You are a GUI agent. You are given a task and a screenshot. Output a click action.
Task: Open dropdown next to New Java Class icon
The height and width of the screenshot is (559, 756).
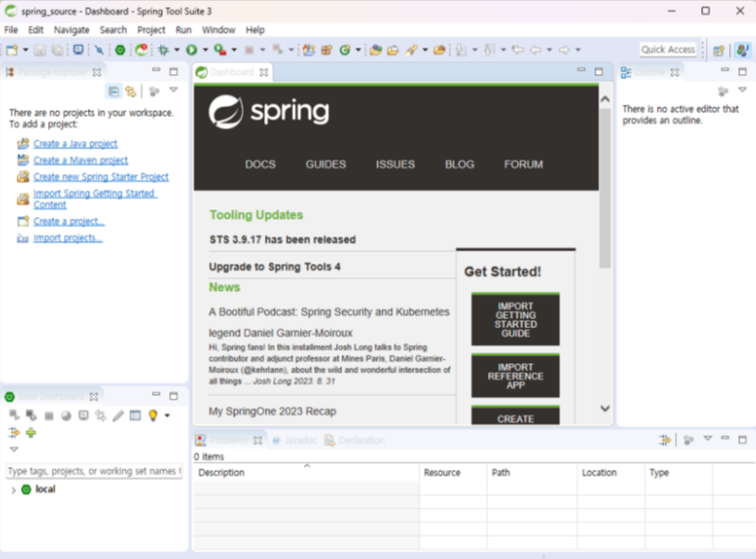click(359, 50)
